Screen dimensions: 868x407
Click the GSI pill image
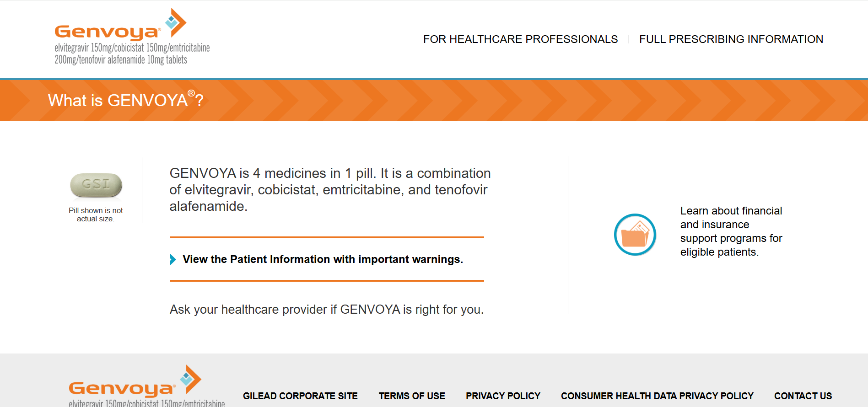pos(96,185)
